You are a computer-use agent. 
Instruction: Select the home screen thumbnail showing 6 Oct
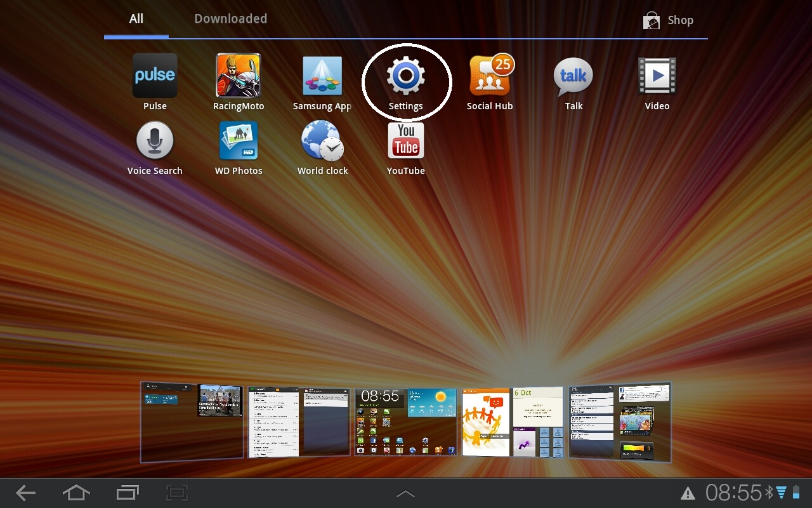click(513, 422)
